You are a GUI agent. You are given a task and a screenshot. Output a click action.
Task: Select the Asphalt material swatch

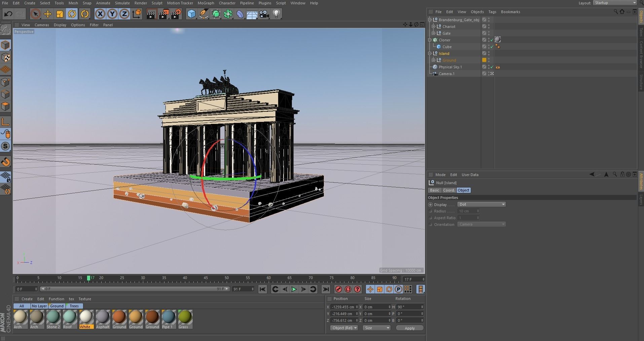tap(103, 319)
